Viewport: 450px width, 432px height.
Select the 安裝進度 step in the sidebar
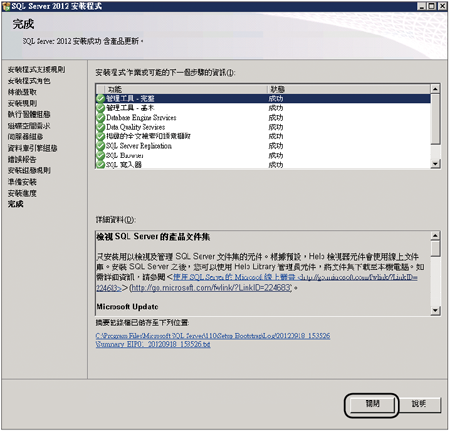22,193
